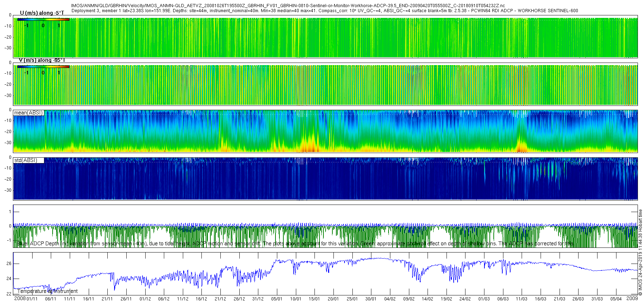Click the 01/11 date tick label

click(x=32, y=299)
